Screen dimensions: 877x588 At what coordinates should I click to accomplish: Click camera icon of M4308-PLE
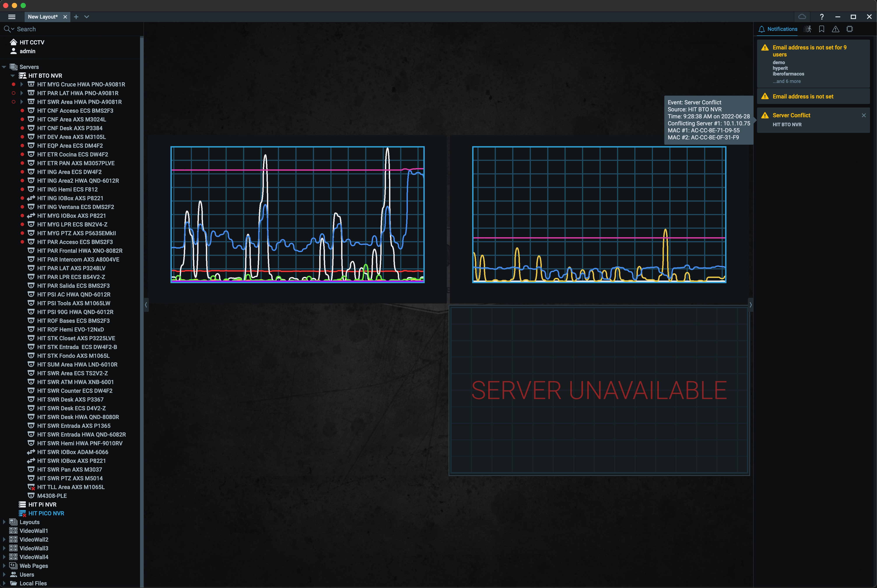(x=31, y=496)
